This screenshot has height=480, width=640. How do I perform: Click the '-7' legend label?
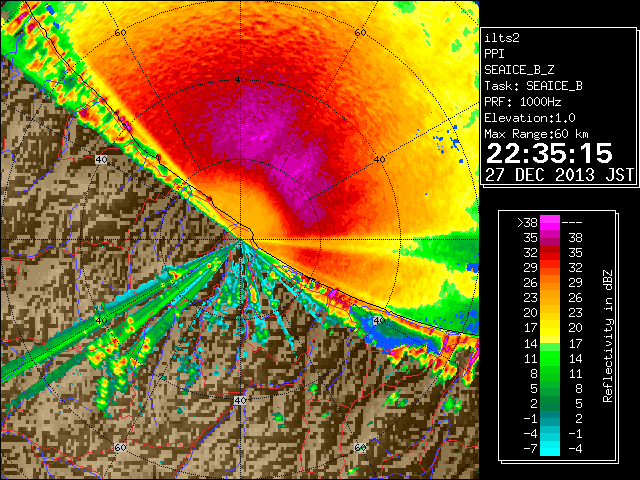[530, 449]
